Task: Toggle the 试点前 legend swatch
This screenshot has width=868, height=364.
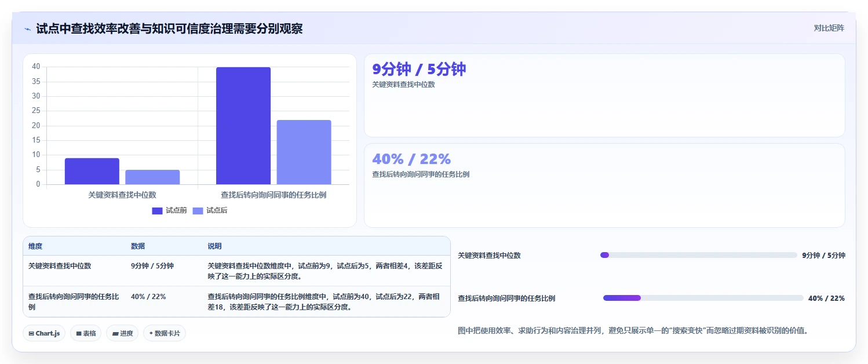Action: pyautogui.click(x=158, y=210)
